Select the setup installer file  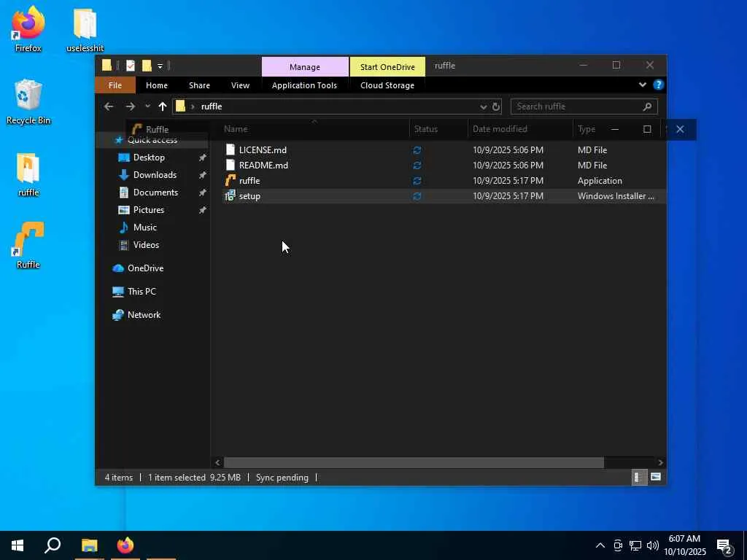click(x=249, y=195)
